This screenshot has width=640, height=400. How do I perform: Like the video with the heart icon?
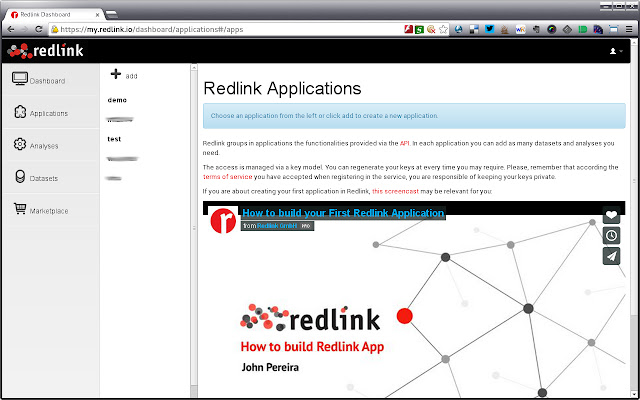click(611, 215)
